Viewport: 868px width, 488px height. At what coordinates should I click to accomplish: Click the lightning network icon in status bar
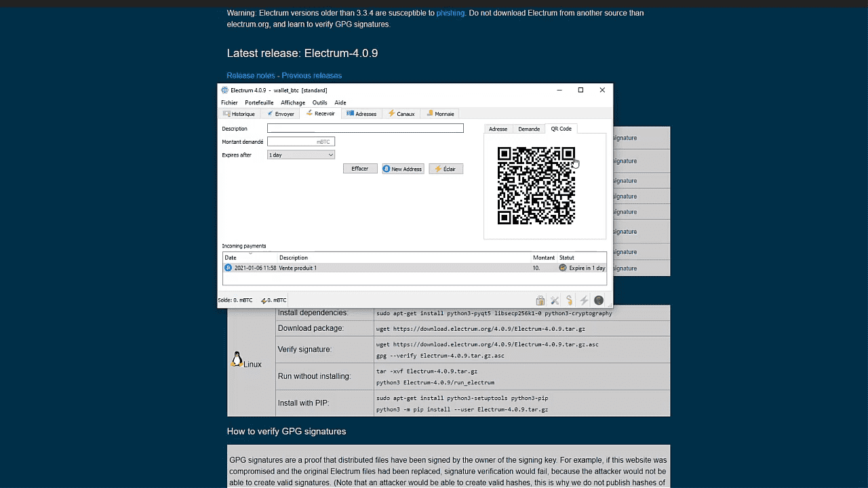(584, 300)
